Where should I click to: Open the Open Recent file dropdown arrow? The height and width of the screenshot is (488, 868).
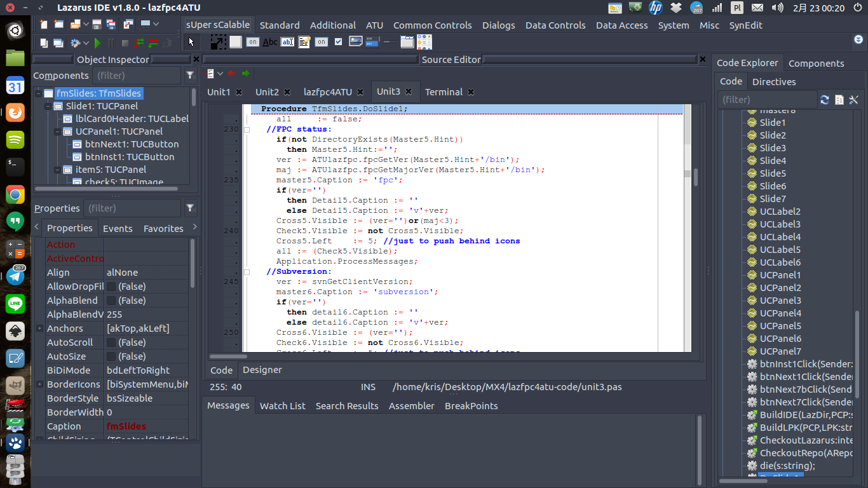[x=86, y=24]
